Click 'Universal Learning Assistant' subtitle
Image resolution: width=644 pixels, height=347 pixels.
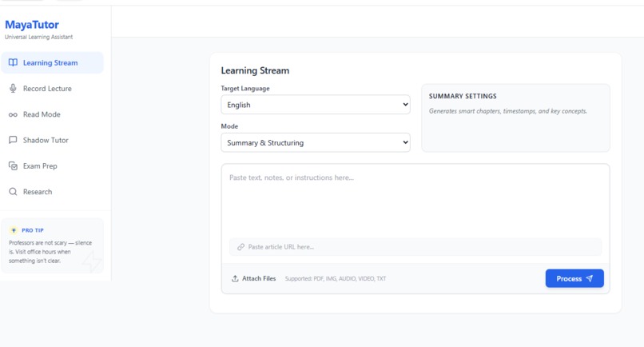click(38, 37)
